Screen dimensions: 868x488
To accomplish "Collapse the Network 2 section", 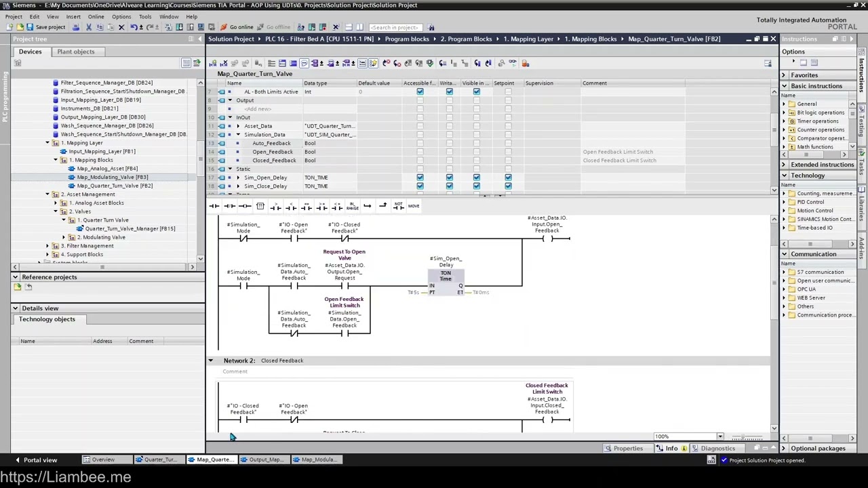I will click(210, 361).
